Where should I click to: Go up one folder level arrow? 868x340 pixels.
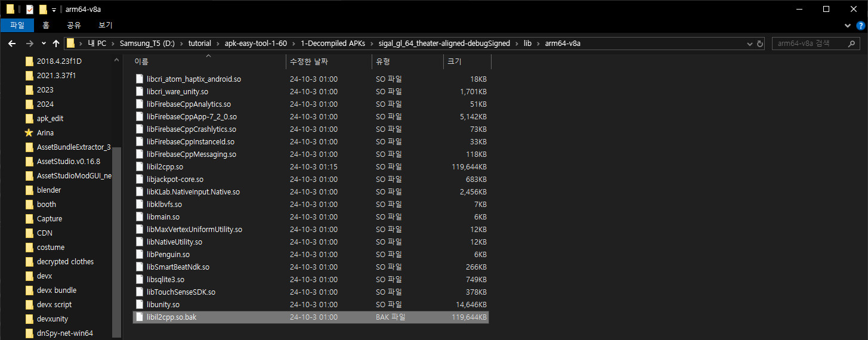pos(56,44)
